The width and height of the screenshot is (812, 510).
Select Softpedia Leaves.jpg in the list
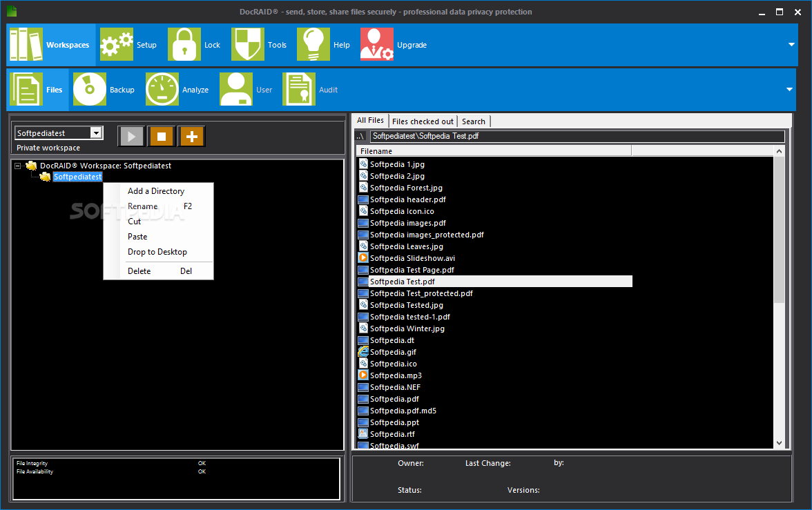[407, 246]
